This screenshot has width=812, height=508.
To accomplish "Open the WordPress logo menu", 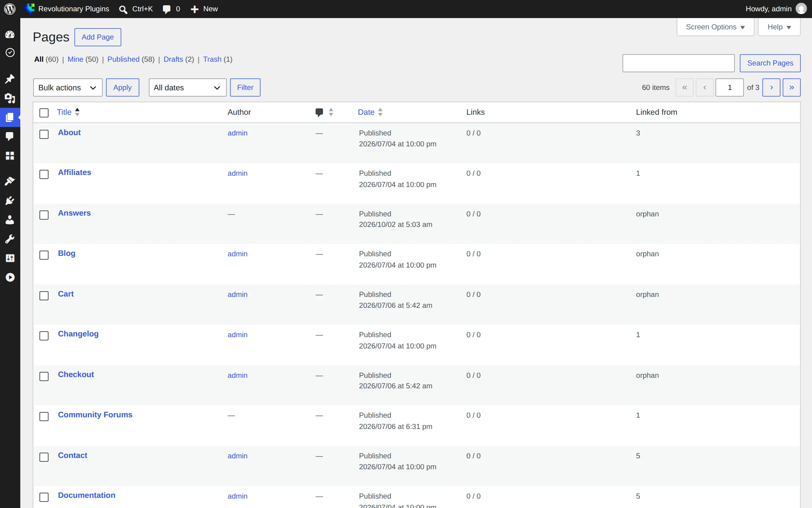I will coord(10,9).
